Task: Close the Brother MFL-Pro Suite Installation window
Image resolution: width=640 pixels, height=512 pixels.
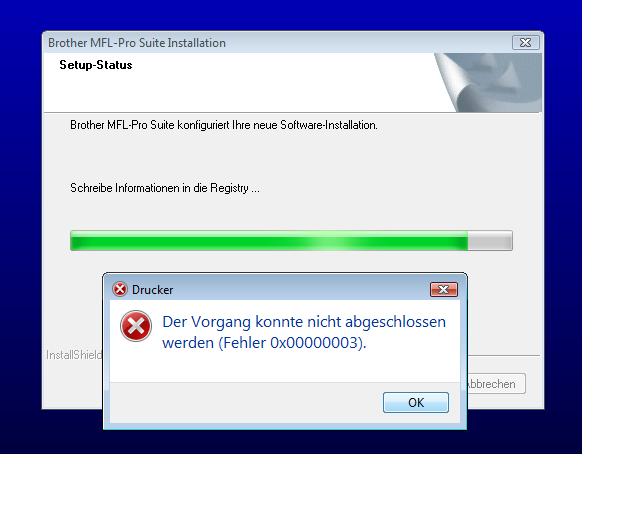Action: (x=526, y=42)
